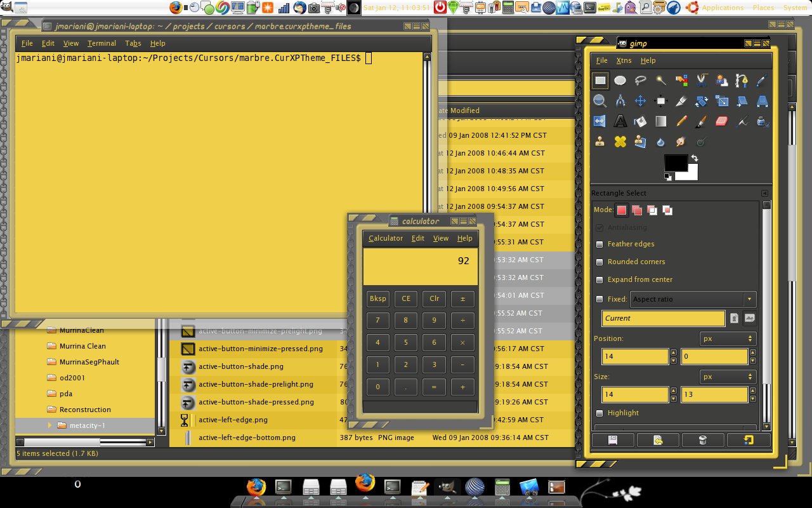Screen dimensions: 812x508
Task: Select the Pencil tool
Action: pos(681,121)
